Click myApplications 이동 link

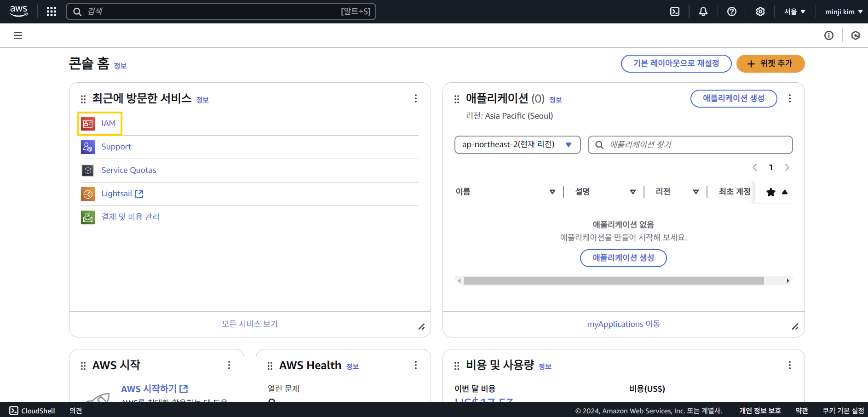pyautogui.click(x=623, y=324)
